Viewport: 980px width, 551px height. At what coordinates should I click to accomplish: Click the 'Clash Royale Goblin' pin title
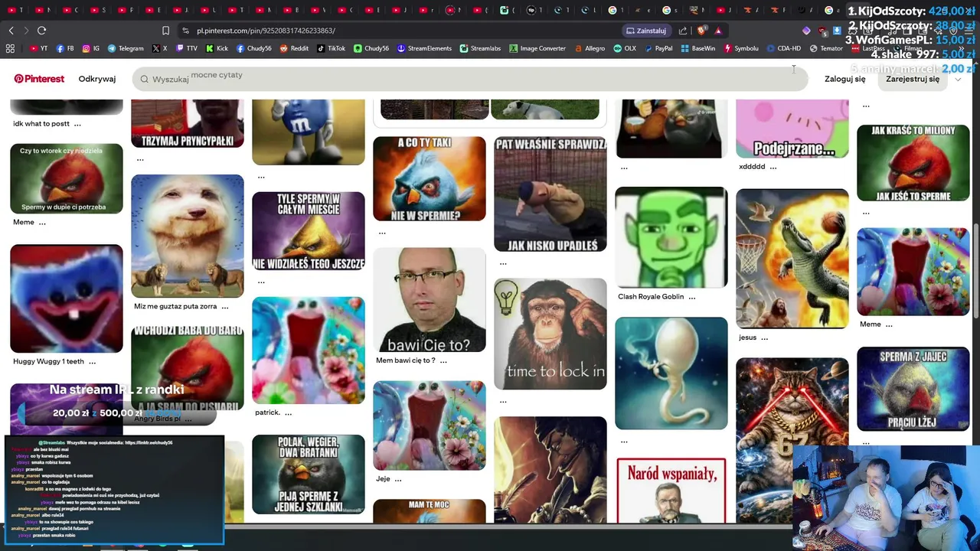(651, 297)
